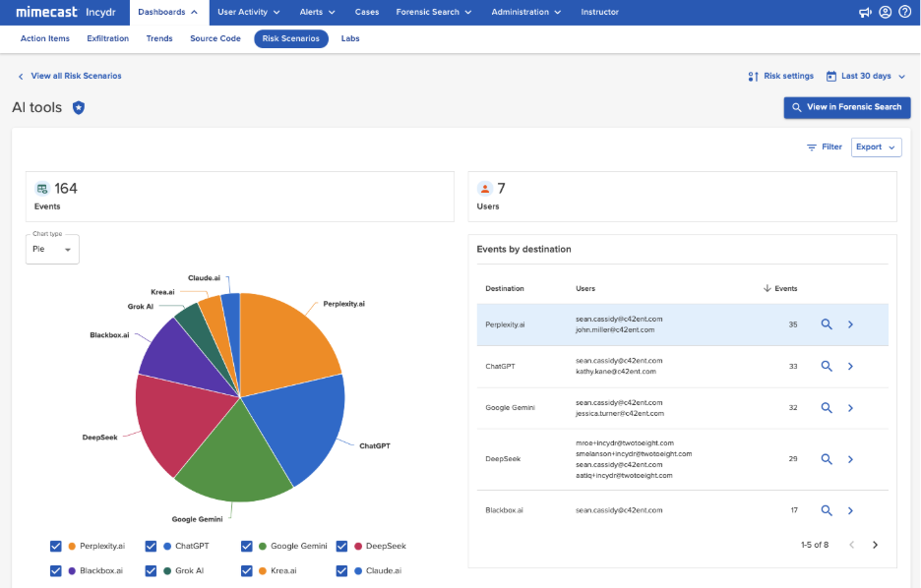The height and width of the screenshot is (588, 921).
Task: Open the Instructor page
Action: [599, 12]
